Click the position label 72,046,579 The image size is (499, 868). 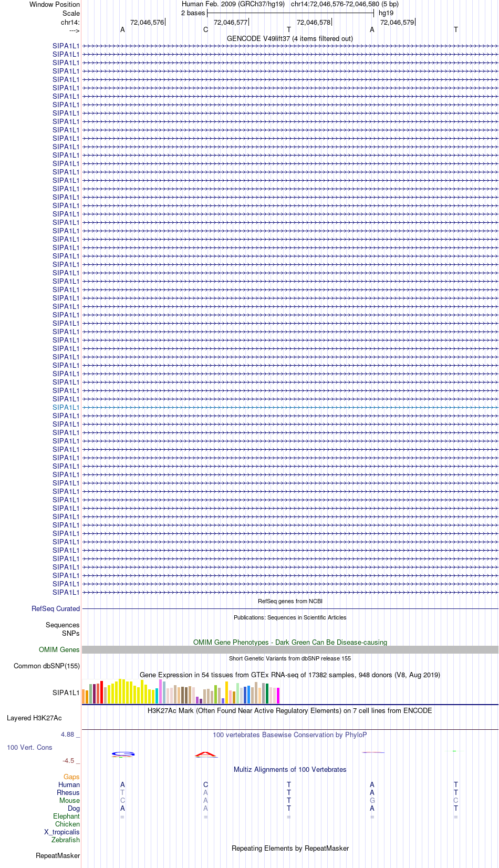[397, 22]
